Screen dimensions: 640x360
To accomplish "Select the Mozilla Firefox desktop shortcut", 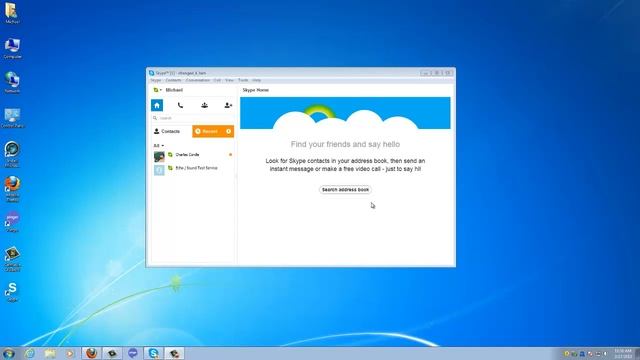I will pos(12,189).
